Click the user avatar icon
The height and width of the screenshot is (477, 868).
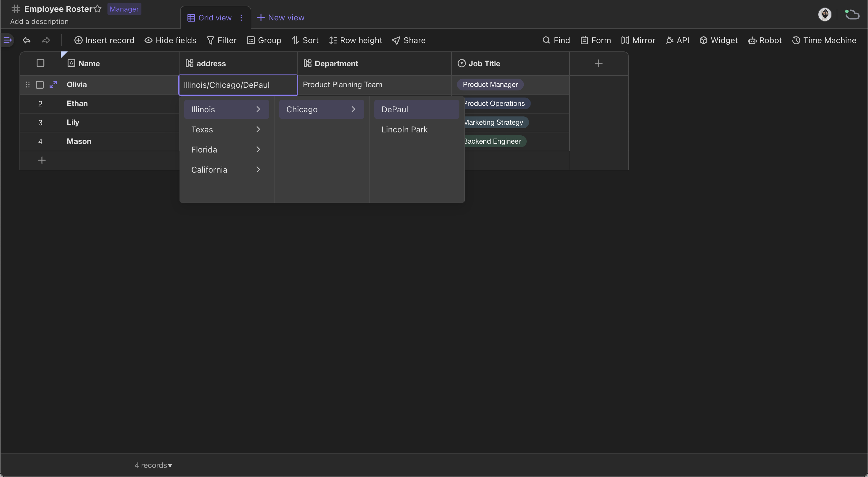click(825, 14)
